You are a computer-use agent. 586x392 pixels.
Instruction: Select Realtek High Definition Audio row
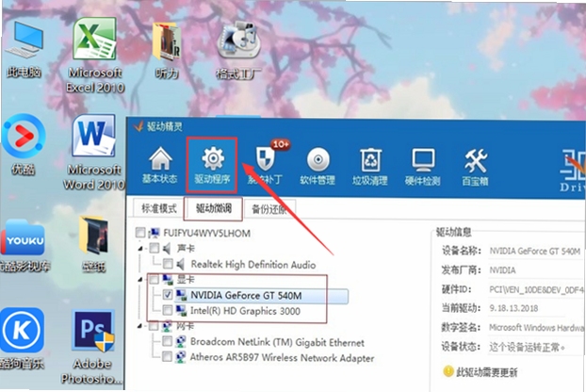tap(253, 265)
